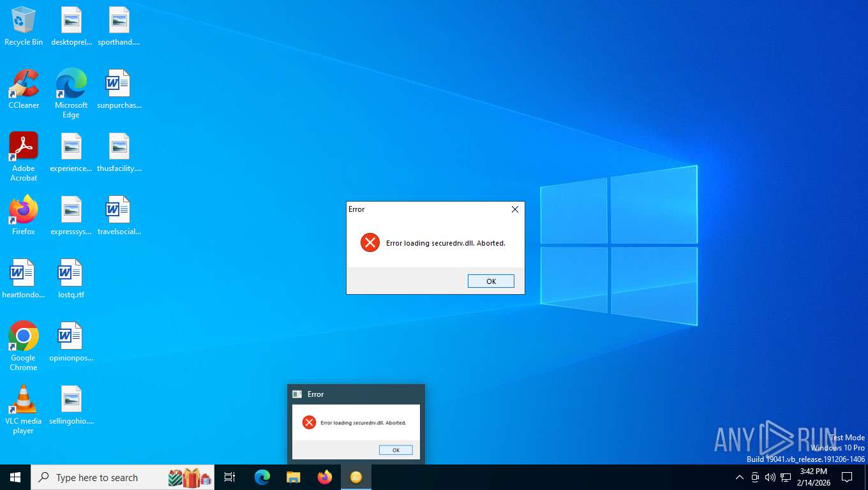868x490 pixels.
Task: Select the expresssys... image file
Action: [71, 216]
